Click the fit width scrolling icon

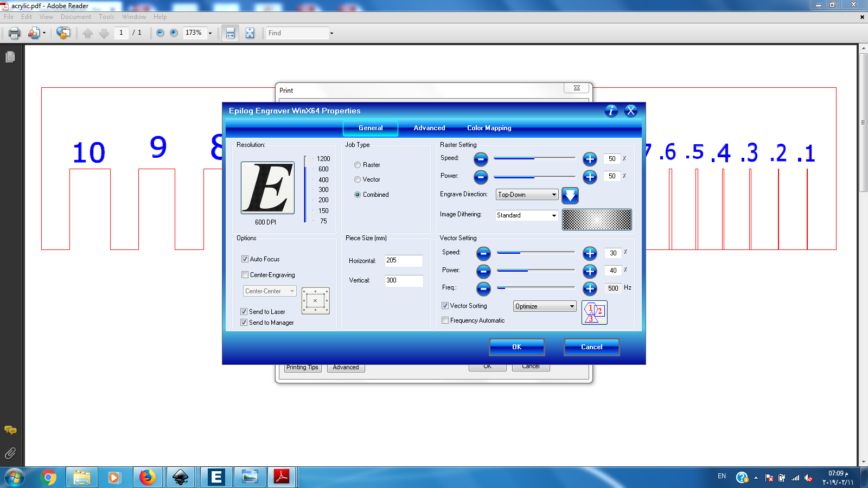point(230,33)
